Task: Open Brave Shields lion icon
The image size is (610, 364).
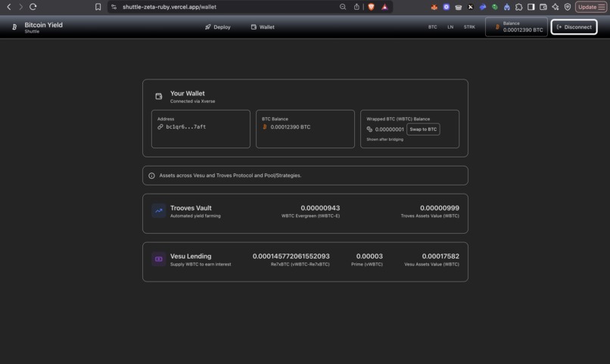Action: coord(371,7)
